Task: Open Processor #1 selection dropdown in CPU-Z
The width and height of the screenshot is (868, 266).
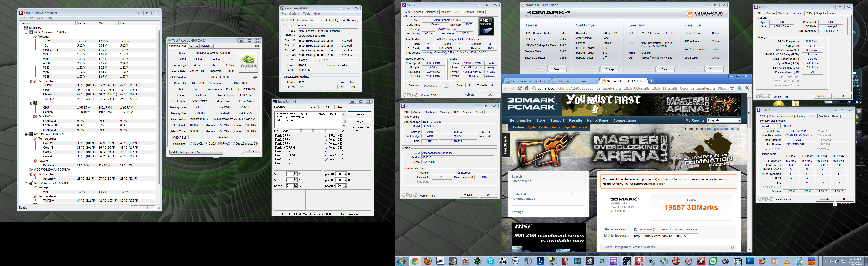Action: coord(435,86)
